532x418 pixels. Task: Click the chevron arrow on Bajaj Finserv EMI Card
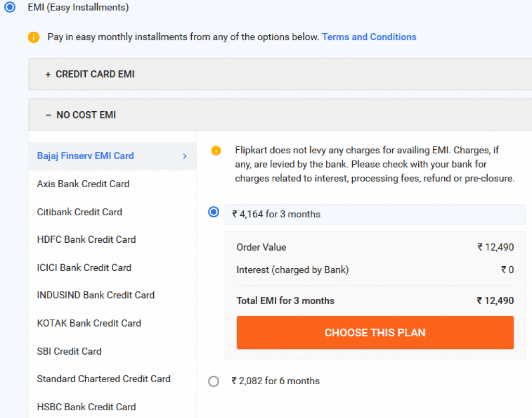click(184, 156)
